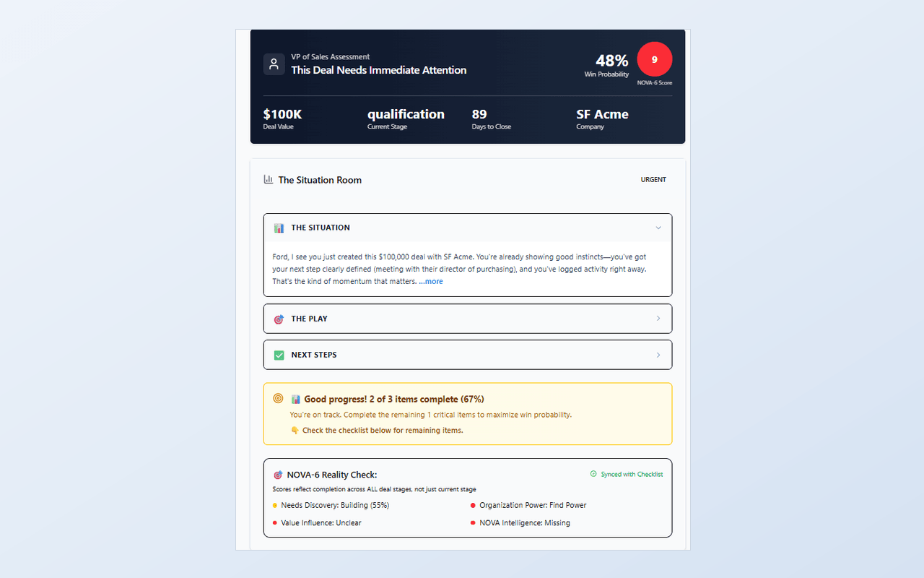Click the URGENT badge

point(653,179)
